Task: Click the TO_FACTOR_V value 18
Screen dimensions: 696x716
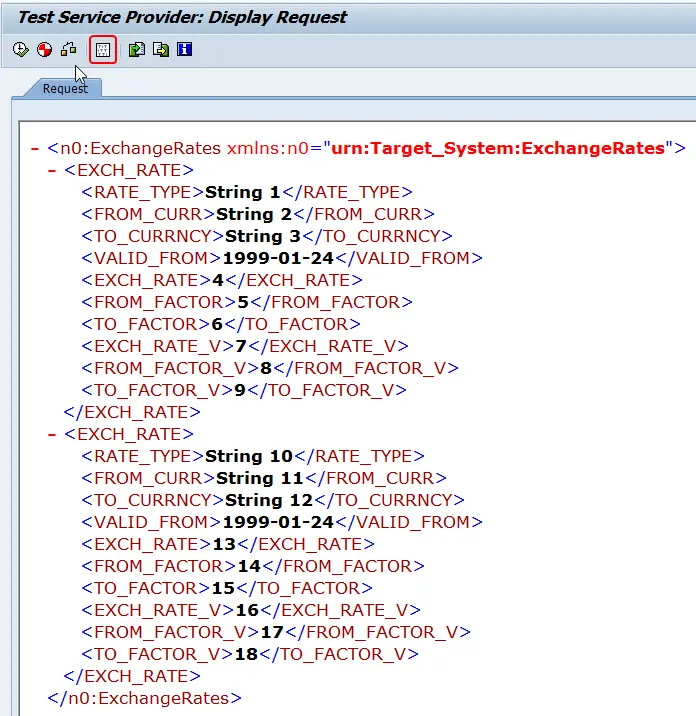Action: pyautogui.click(x=246, y=654)
